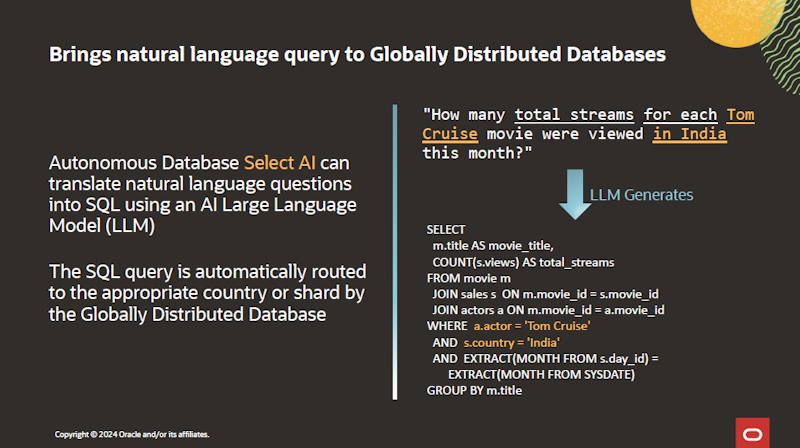Click the slide title 'Brings natural language query to Globally Distributed Databases'

click(x=357, y=55)
